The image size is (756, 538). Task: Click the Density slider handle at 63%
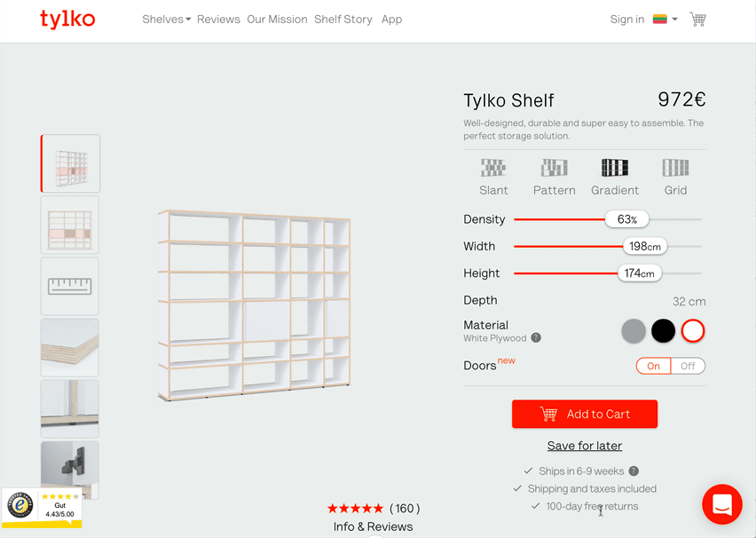coord(626,219)
